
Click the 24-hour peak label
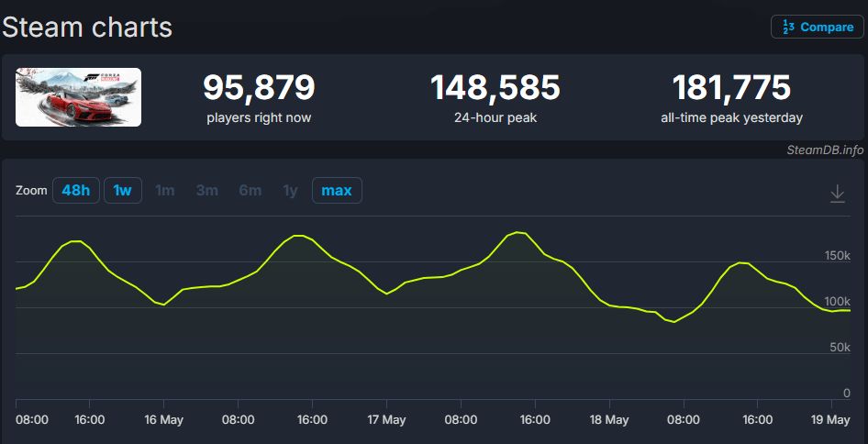495,118
